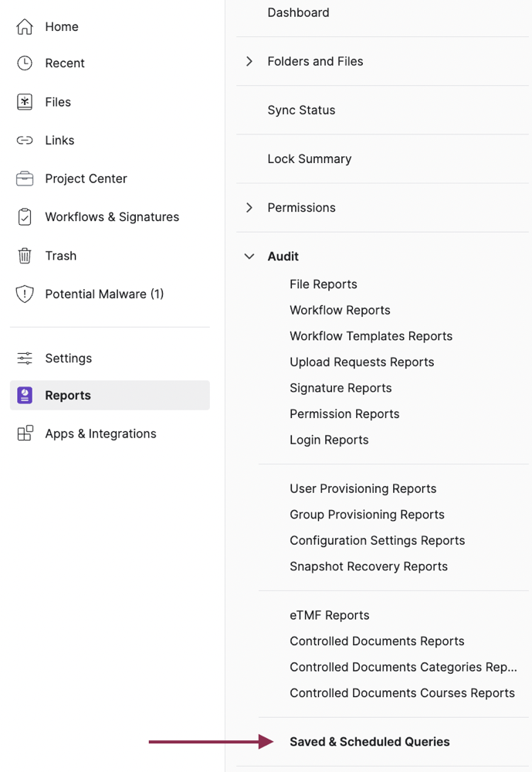The width and height of the screenshot is (532, 772).
Task: Click the Files asterisk folder icon
Action: [x=25, y=102]
